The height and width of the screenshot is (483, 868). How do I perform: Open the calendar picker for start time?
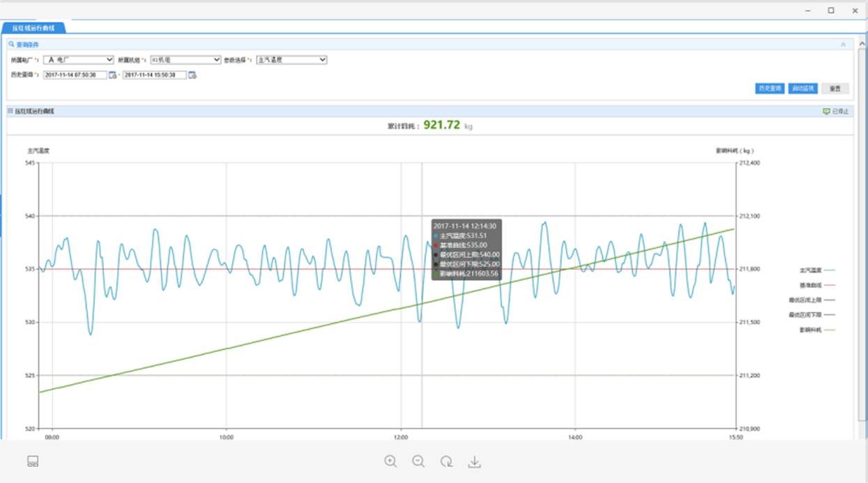[112, 75]
